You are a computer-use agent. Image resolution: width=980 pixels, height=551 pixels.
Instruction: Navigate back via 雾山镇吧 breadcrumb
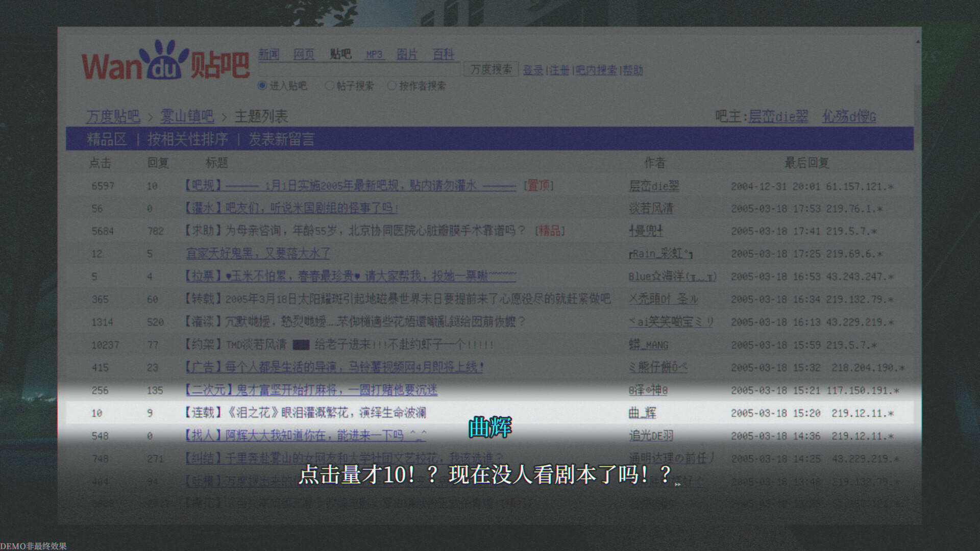(x=187, y=116)
